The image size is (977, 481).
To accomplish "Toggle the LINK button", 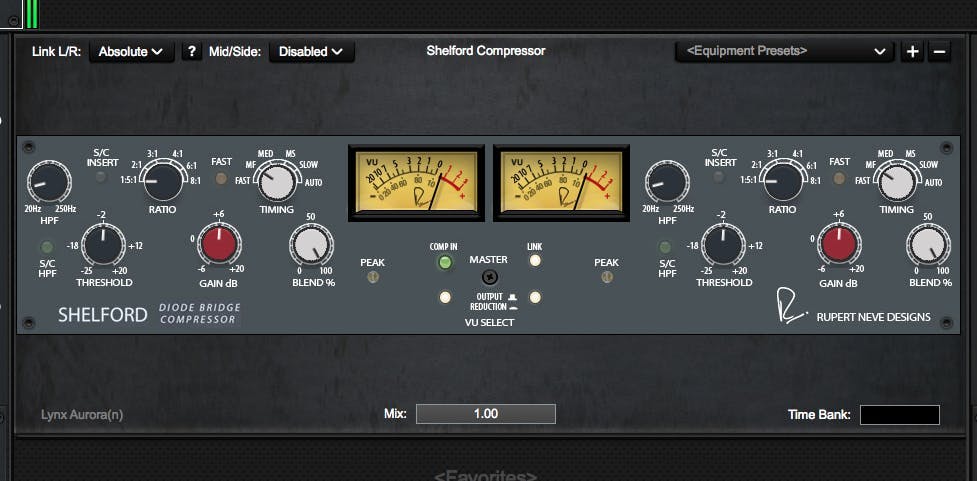I will [535, 260].
